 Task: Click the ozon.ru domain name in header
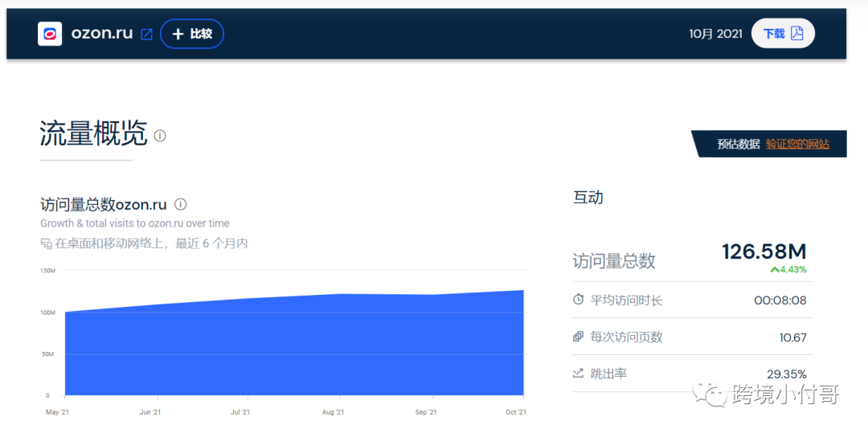click(x=102, y=33)
